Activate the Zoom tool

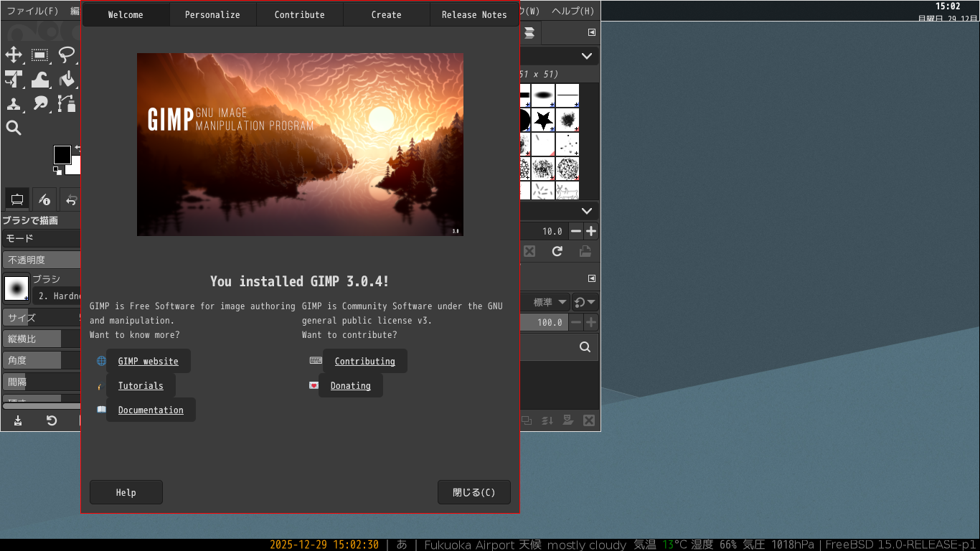14,128
